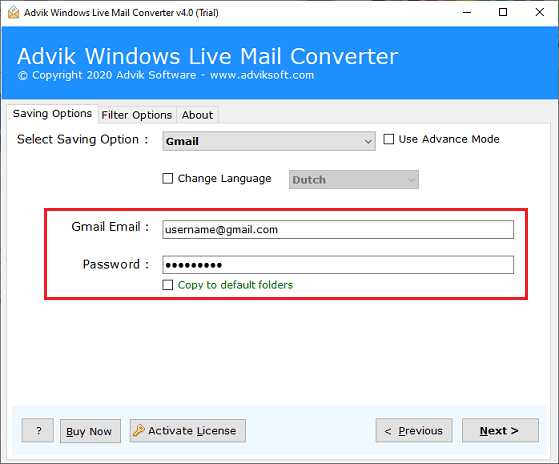Focus the Password input field
The height and width of the screenshot is (464, 559).
point(338,265)
